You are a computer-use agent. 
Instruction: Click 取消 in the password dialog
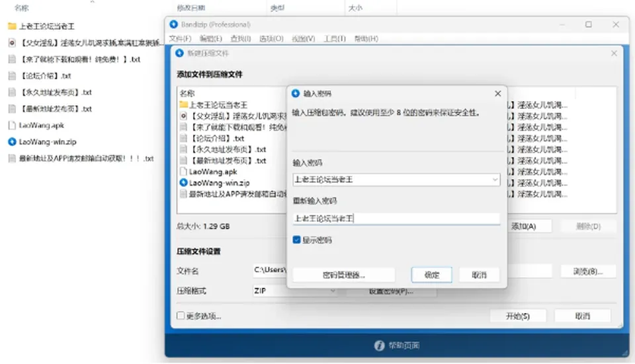pyautogui.click(x=479, y=275)
